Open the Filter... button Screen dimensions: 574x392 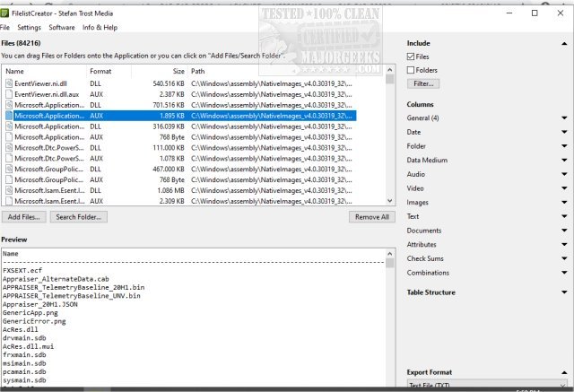(x=423, y=83)
